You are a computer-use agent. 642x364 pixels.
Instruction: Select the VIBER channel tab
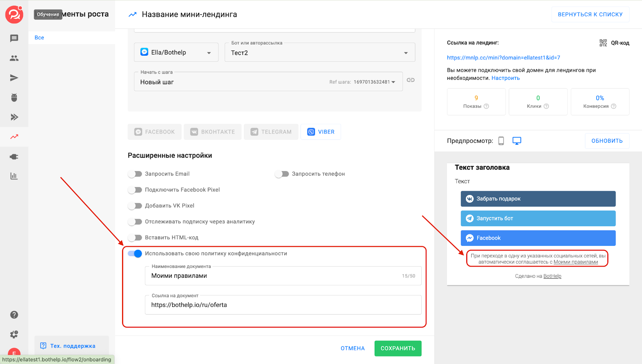pyautogui.click(x=321, y=132)
